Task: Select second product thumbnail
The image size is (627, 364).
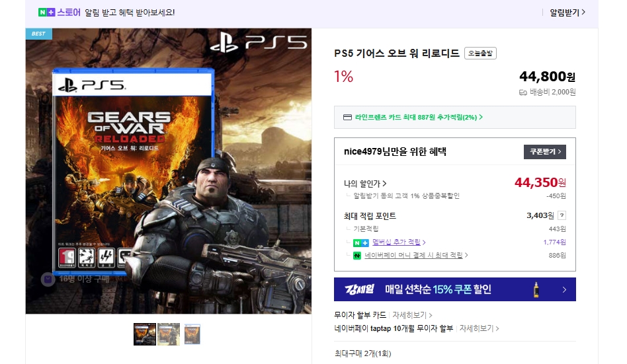Action: click(x=169, y=334)
